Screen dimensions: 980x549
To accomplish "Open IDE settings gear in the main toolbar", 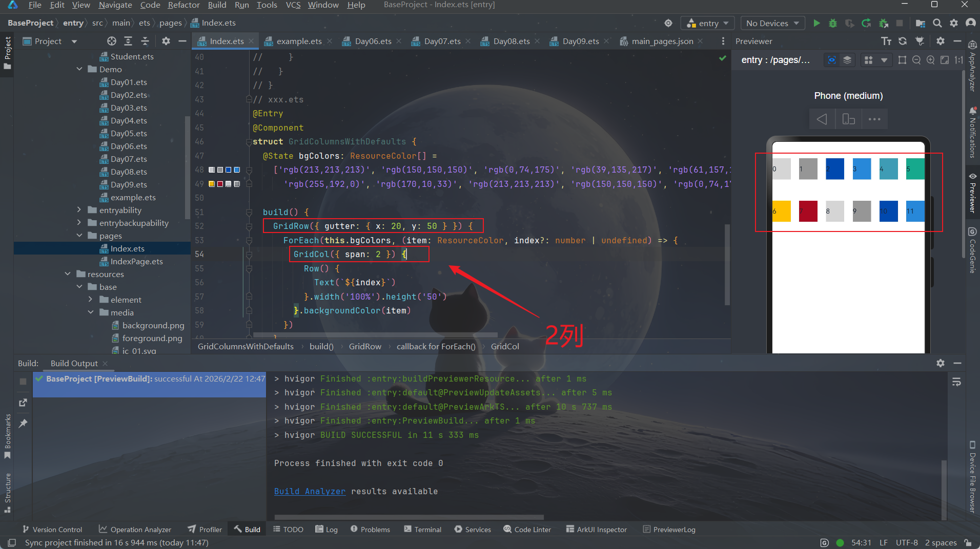I will coord(953,23).
